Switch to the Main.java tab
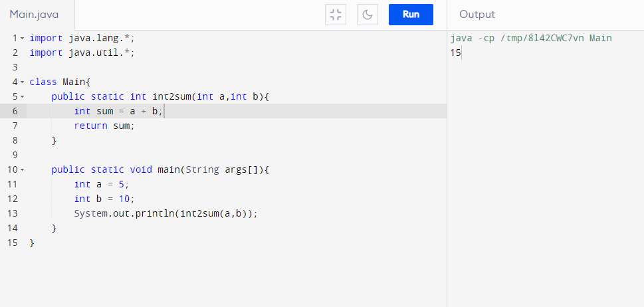 pyautogui.click(x=34, y=15)
